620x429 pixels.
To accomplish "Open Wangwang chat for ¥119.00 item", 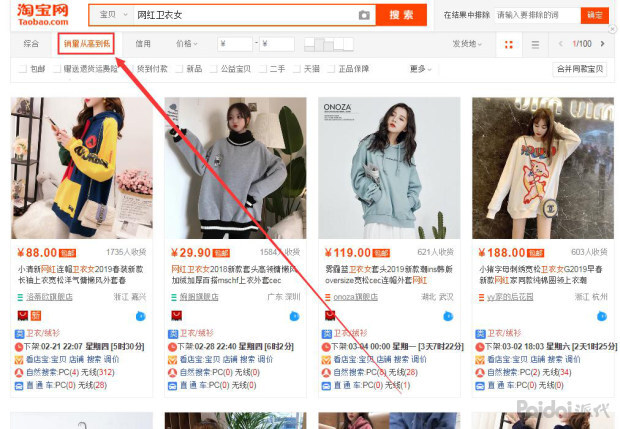I will [x=448, y=316].
